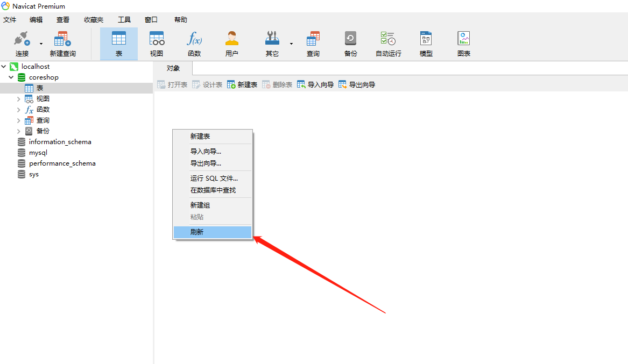Screen dimensions: 628x364
Task: Click the 图表 (Chart) toolbar icon
Action: [463, 40]
